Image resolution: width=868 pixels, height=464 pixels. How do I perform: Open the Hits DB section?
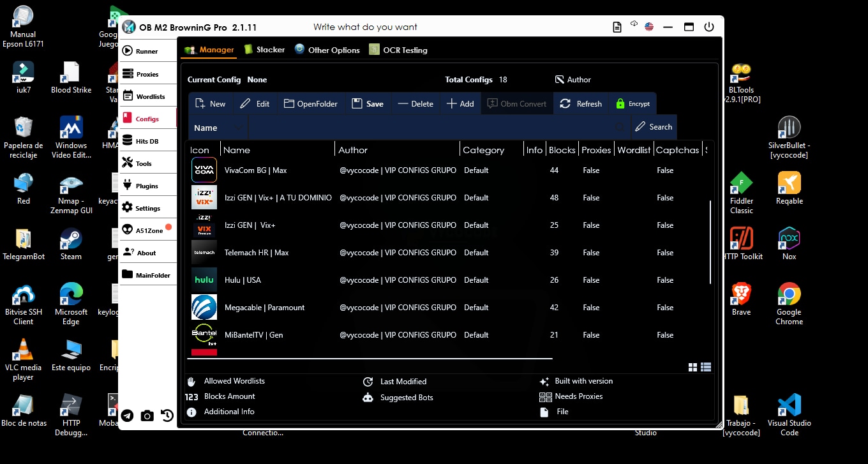pos(147,141)
